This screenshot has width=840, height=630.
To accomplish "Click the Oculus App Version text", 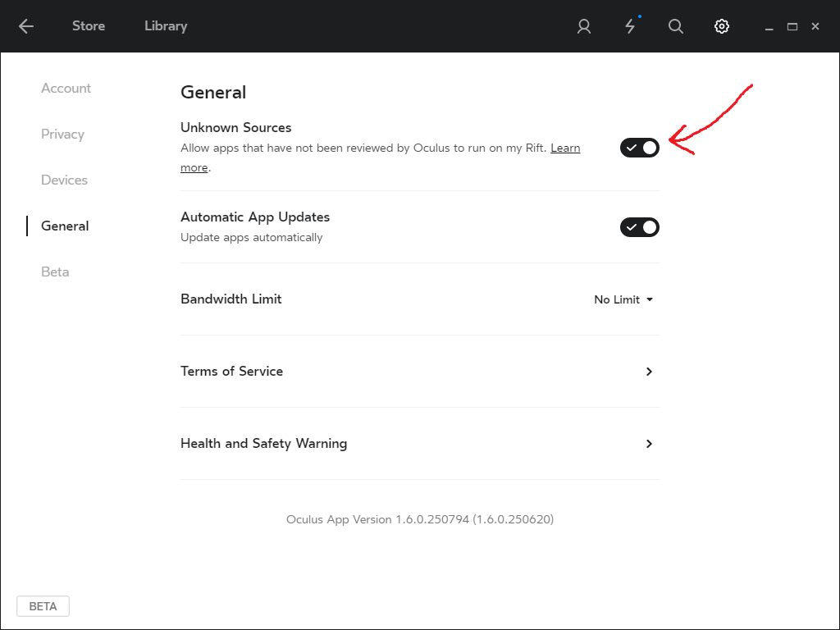I will 419,519.
